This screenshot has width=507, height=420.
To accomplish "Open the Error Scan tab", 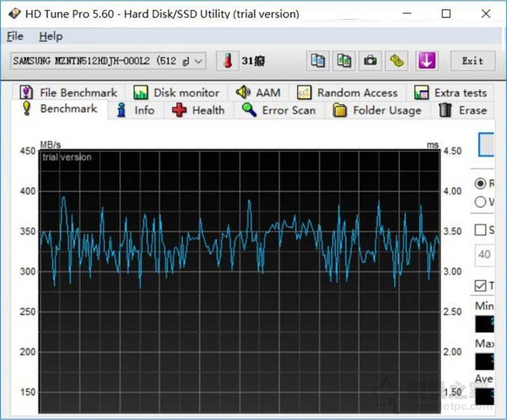I will pyautogui.click(x=279, y=110).
